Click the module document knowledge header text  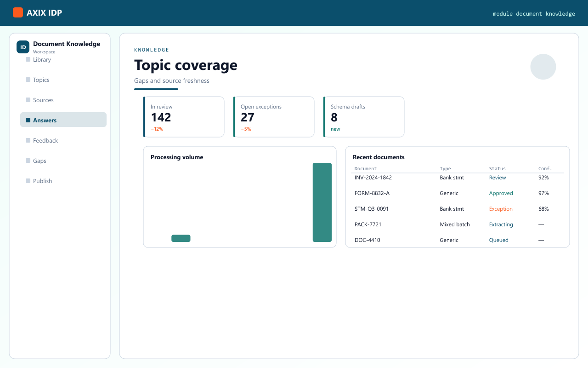point(534,14)
